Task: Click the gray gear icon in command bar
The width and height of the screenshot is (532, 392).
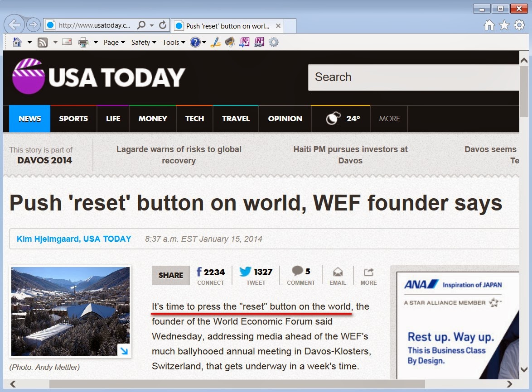Action: (273, 42)
